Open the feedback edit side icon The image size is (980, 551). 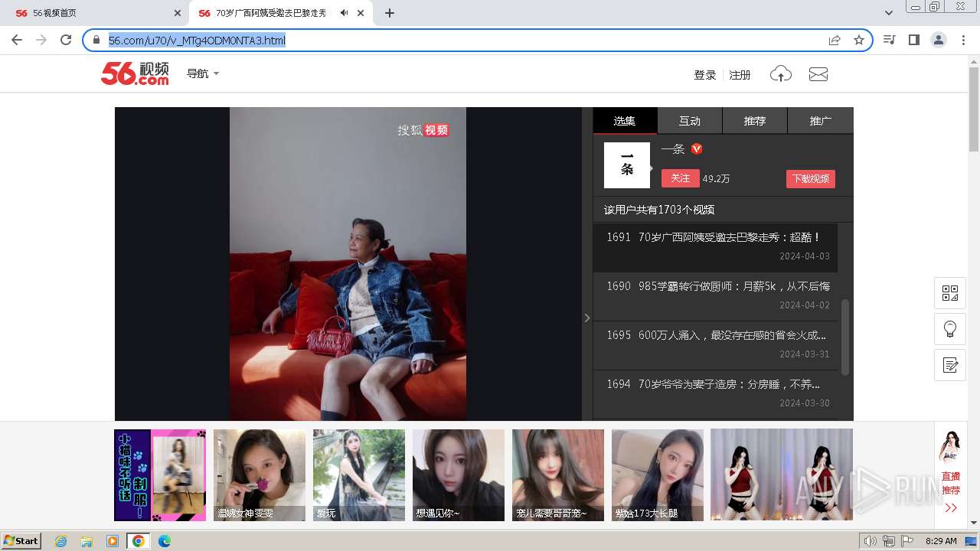[950, 365]
